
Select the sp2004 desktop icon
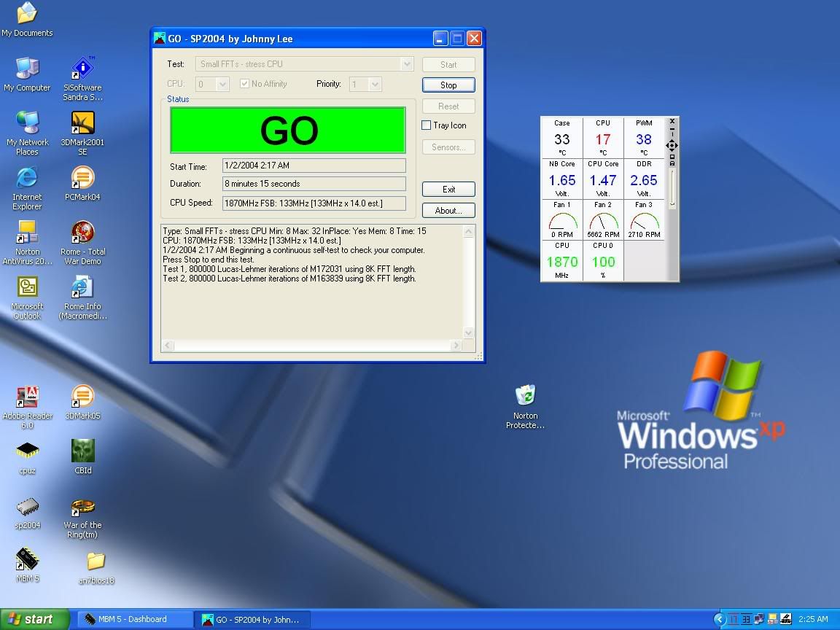[27, 507]
